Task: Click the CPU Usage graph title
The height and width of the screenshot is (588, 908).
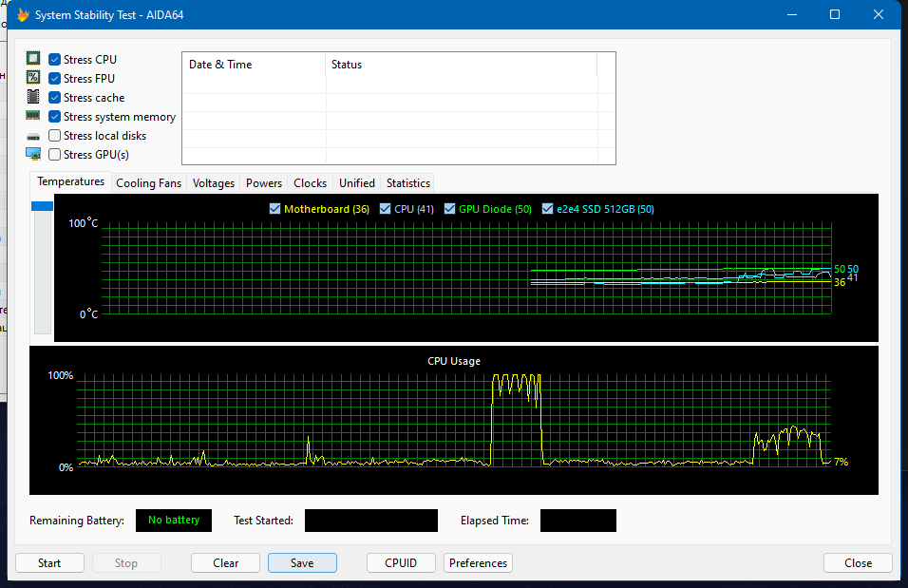Action: (x=454, y=361)
